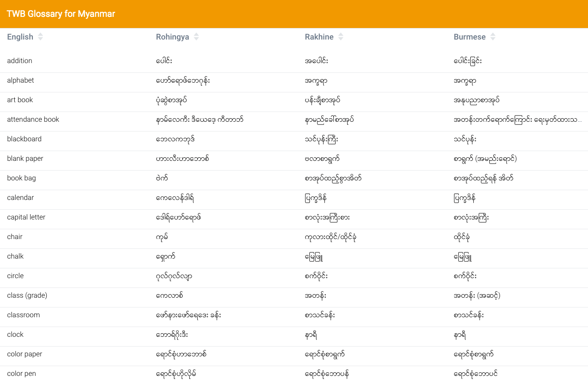The image size is (588, 383).
Task: Click the 'alphabet' English term
Action: coord(20,80)
